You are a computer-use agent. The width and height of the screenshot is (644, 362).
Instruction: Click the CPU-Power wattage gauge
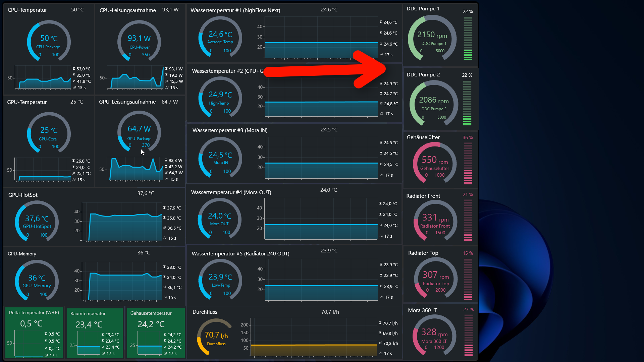pyautogui.click(x=139, y=42)
